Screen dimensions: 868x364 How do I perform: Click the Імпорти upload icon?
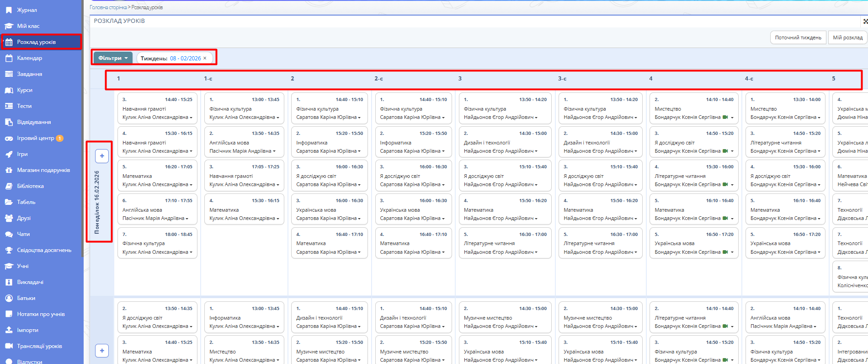click(9, 330)
